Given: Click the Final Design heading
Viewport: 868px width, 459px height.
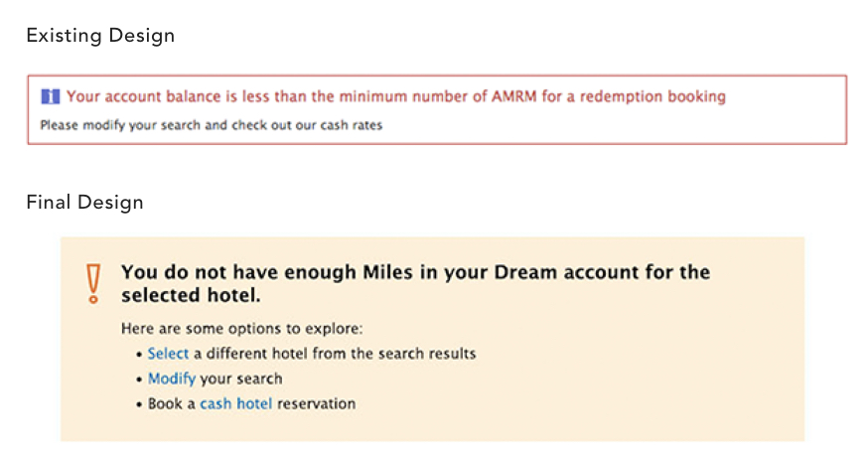Looking at the screenshot, I should click(84, 203).
